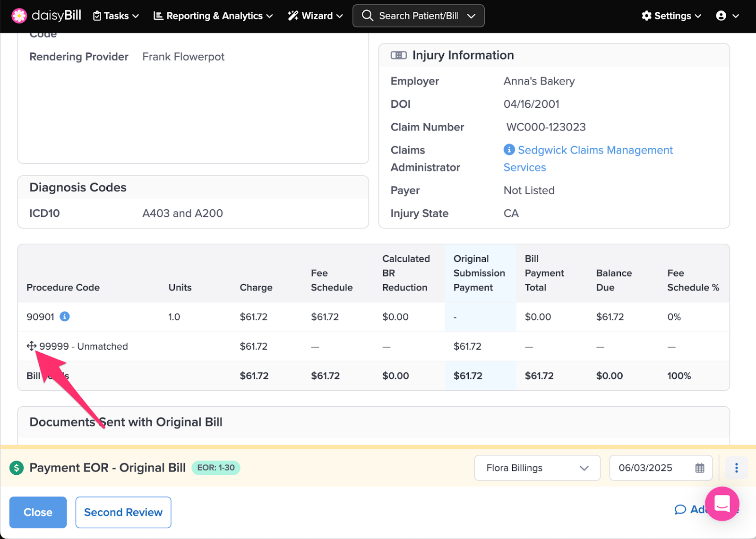Image resolution: width=756 pixels, height=539 pixels.
Task: Click the Units value 1.0
Action: click(x=174, y=317)
